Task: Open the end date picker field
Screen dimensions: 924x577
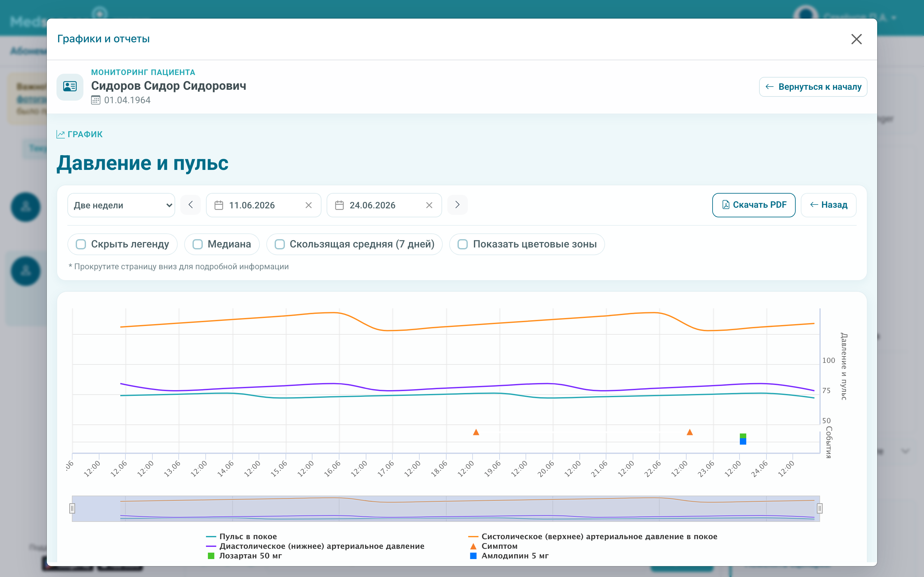Action: (x=384, y=205)
